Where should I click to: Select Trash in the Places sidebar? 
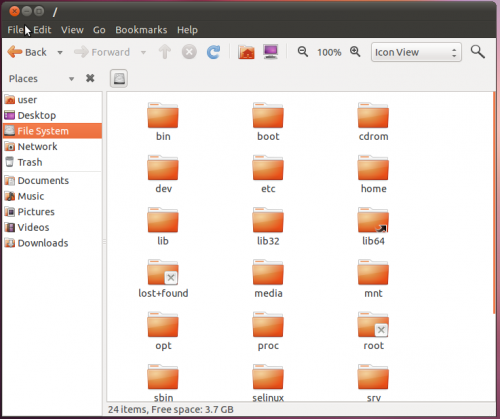(52, 162)
